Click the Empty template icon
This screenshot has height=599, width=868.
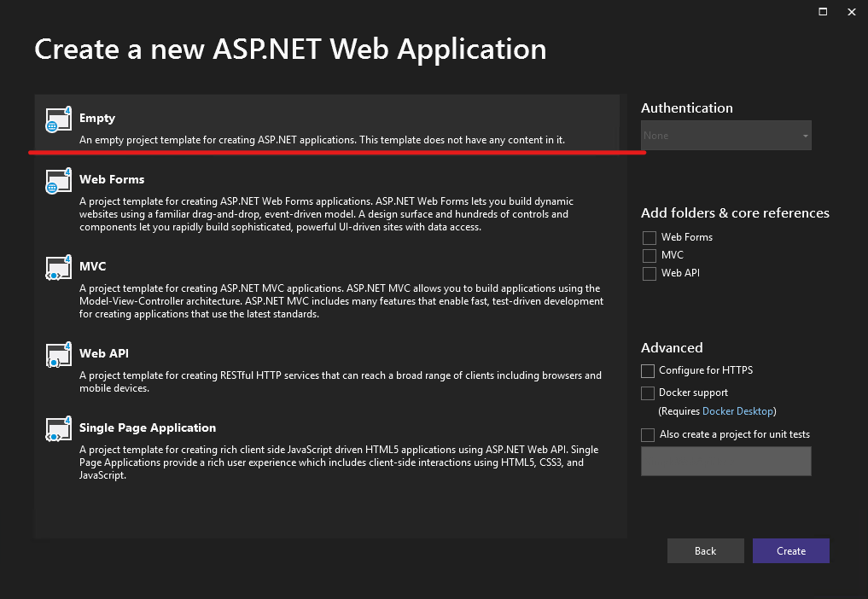click(59, 119)
